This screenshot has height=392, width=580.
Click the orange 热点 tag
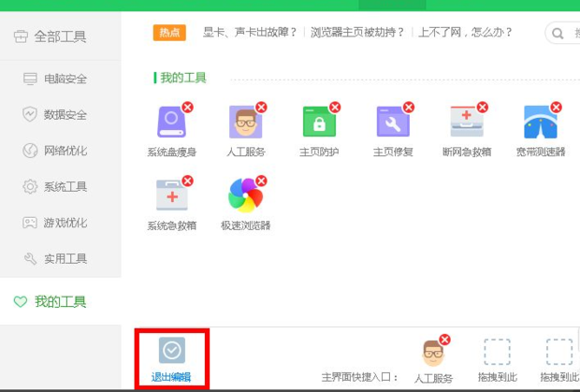[x=169, y=33]
